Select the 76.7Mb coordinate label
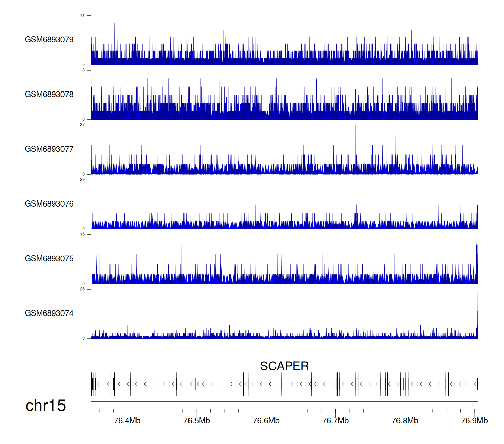The width and height of the screenshot is (504, 444). [335, 421]
